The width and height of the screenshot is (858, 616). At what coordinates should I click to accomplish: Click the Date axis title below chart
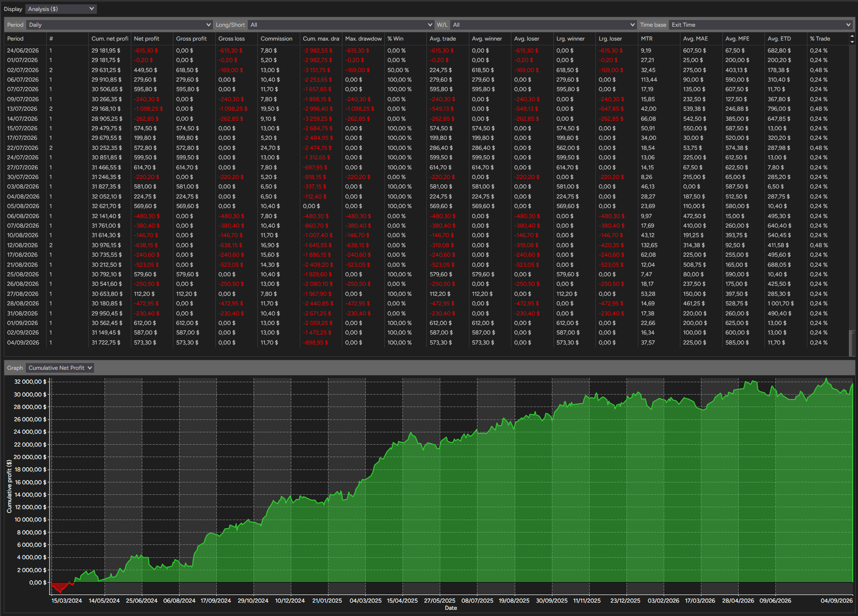pyautogui.click(x=451, y=608)
